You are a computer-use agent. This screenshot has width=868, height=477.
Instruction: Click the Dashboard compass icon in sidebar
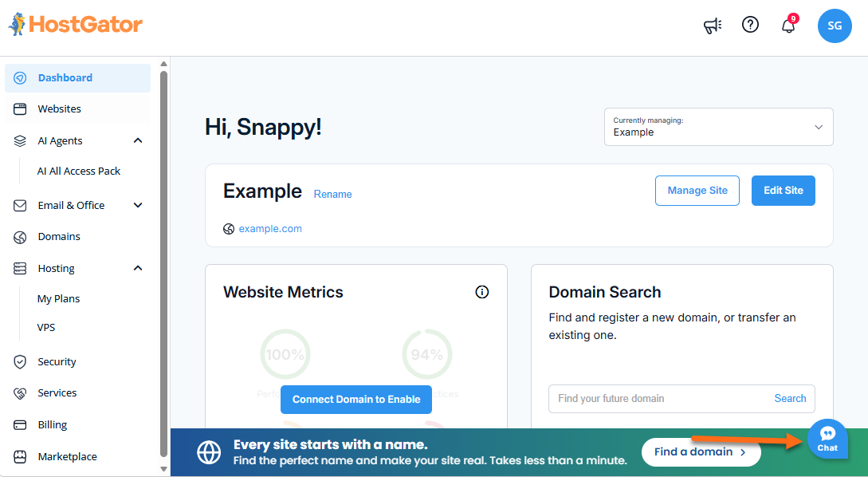tap(20, 77)
